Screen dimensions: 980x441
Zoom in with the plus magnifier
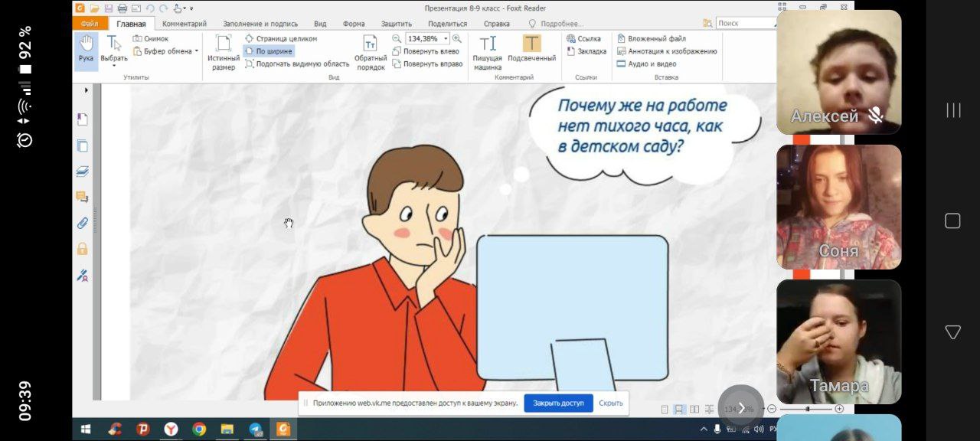click(457, 38)
